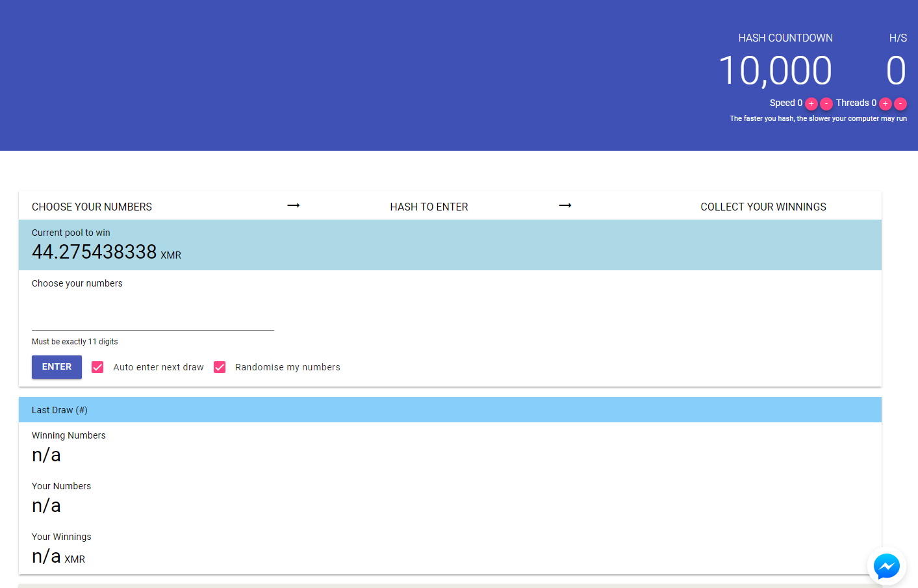This screenshot has height=588, width=918.
Task: Click the H/S rate value 0
Action: point(896,70)
